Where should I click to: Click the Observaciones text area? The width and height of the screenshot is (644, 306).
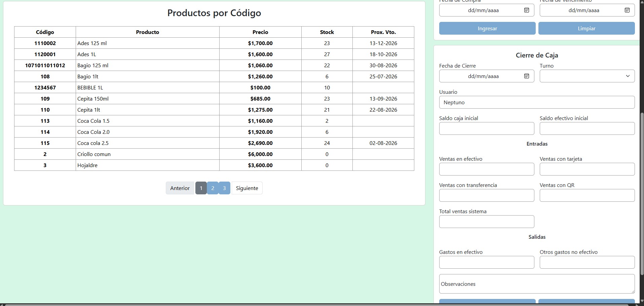pos(537,284)
